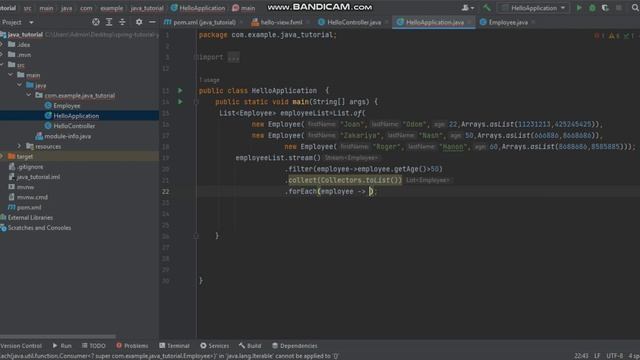Start debugging with the bug icon
The image size is (640, 360).
pyautogui.click(x=592, y=8)
